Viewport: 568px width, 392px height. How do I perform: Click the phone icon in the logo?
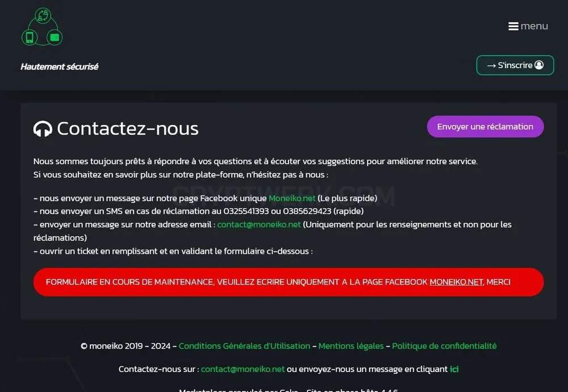[30, 37]
